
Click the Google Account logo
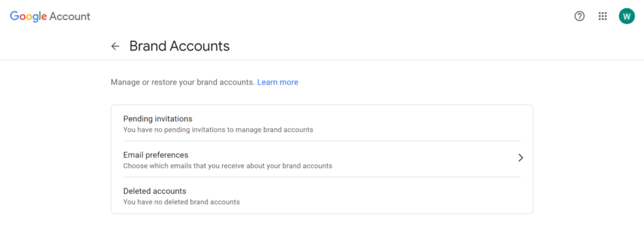click(x=50, y=16)
